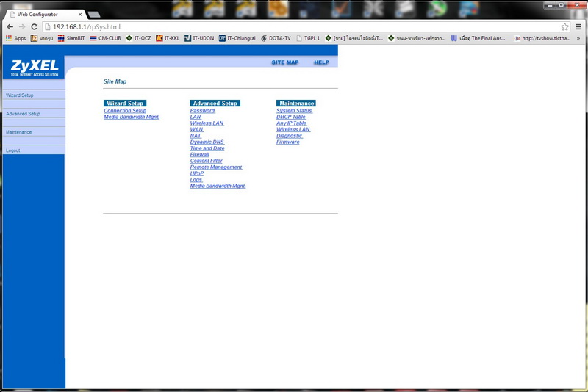Open the Password link
The height and width of the screenshot is (392, 588).
[x=203, y=110]
